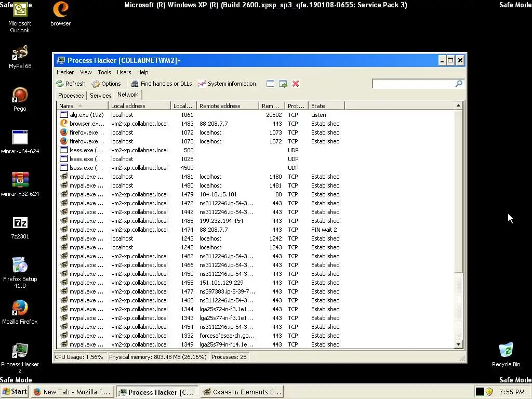Open the MyPal 68 desktop shortcut
Viewport: 532px width, 399px height.
tap(20, 57)
